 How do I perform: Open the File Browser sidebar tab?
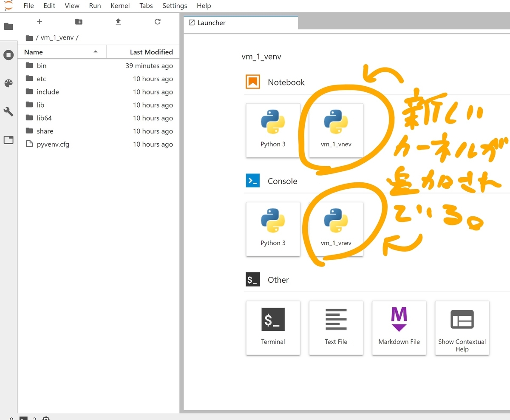8,26
